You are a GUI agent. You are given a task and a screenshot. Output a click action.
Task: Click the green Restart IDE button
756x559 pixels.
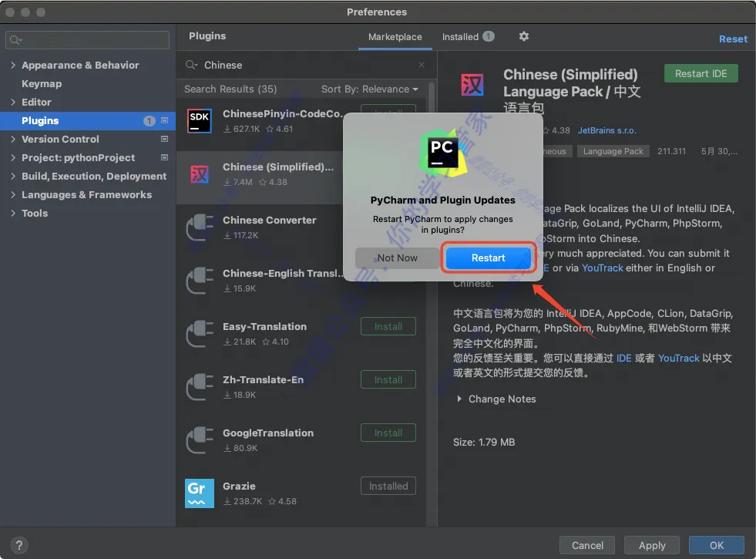click(x=701, y=74)
